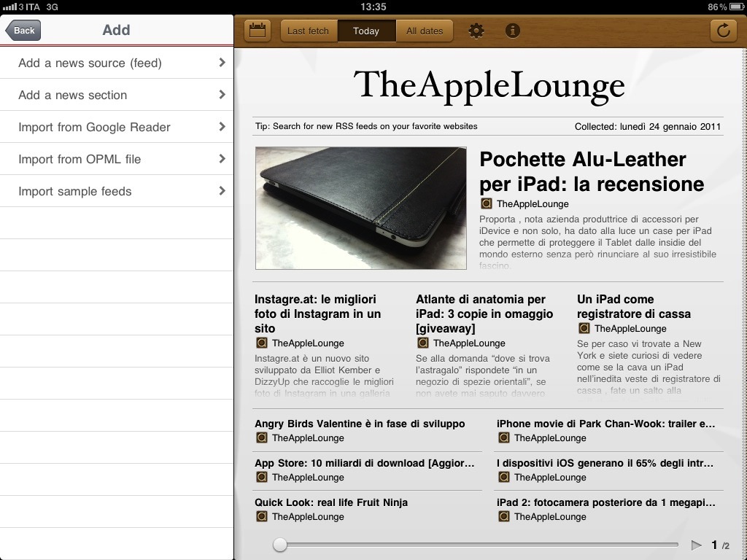Open Pochette Alu-Leather per iPad headline
This screenshot has width=747, height=560.
tap(592, 171)
